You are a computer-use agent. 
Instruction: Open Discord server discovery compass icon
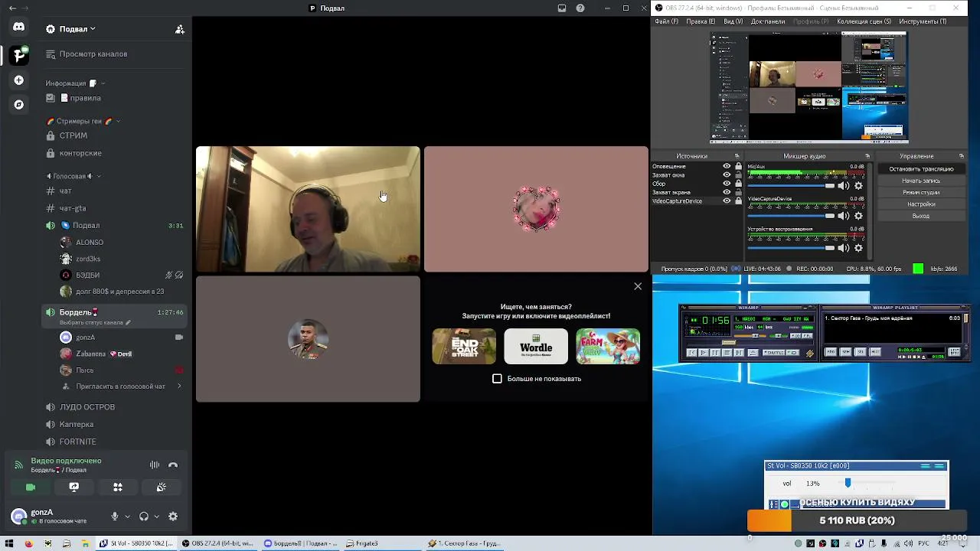pos(19,105)
